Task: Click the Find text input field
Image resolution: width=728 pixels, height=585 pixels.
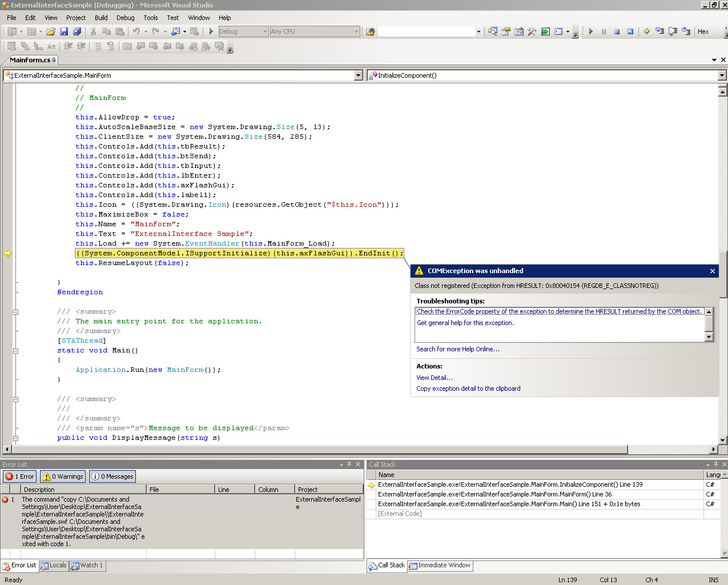Action: [426, 31]
